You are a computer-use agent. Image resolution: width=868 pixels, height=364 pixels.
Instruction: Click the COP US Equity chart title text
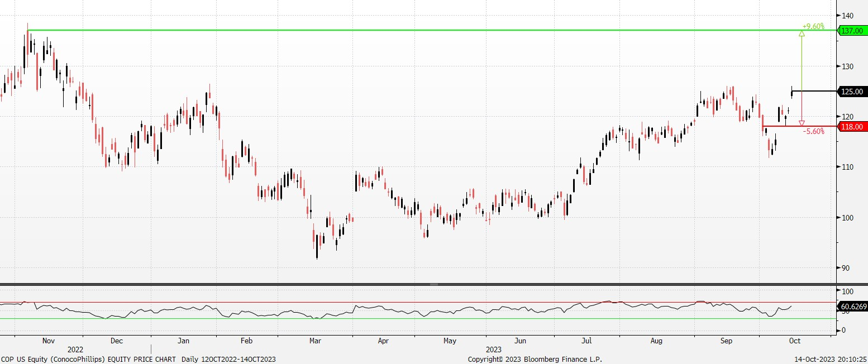[x=89, y=359]
